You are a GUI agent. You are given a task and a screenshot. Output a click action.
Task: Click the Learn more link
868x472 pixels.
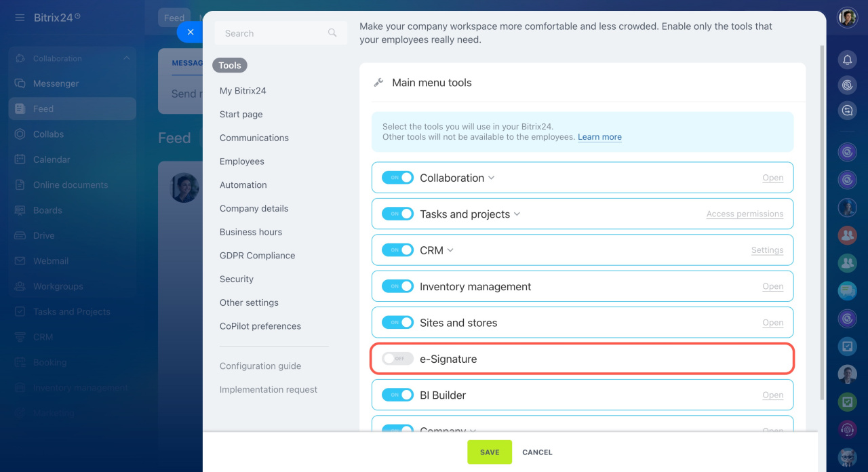pyautogui.click(x=599, y=137)
